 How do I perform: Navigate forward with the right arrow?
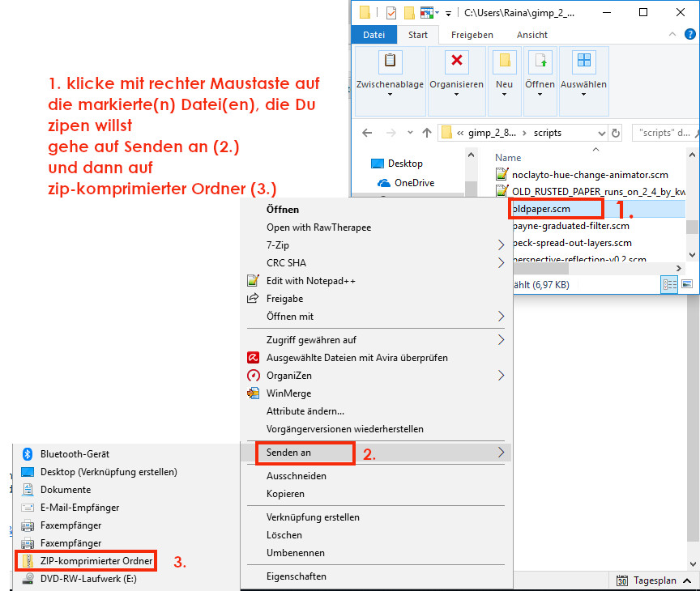[x=391, y=133]
